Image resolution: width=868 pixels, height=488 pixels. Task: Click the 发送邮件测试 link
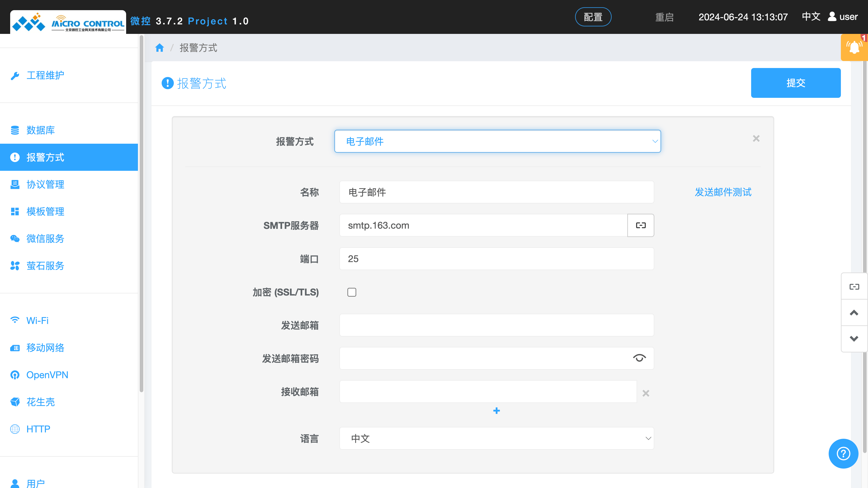click(x=723, y=192)
